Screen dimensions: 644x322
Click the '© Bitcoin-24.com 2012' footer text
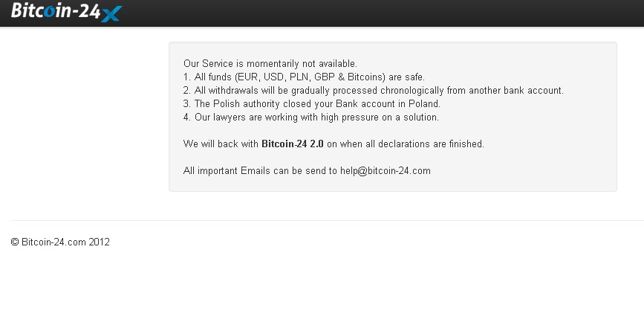pyautogui.click(x=60, y=242)
